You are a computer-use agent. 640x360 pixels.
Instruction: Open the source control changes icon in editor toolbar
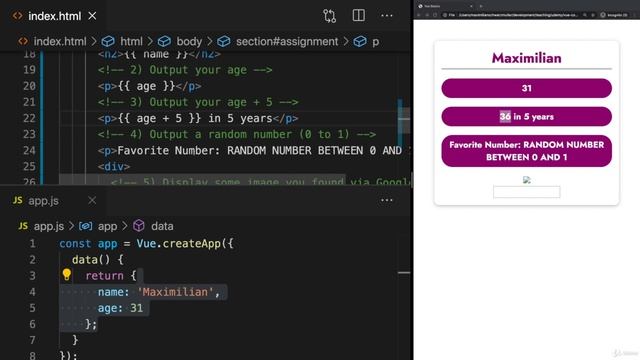(329, 16)
